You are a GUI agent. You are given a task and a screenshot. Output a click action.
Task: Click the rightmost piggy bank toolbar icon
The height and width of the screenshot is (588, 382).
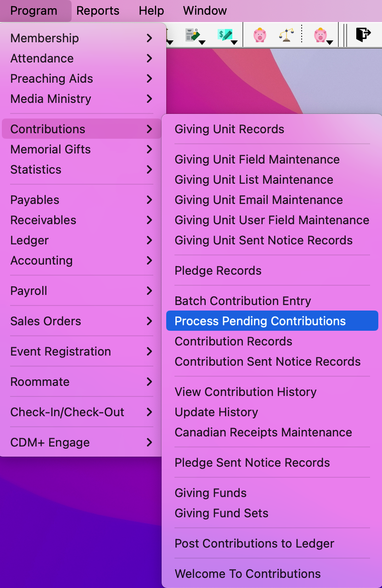(321, 34)
